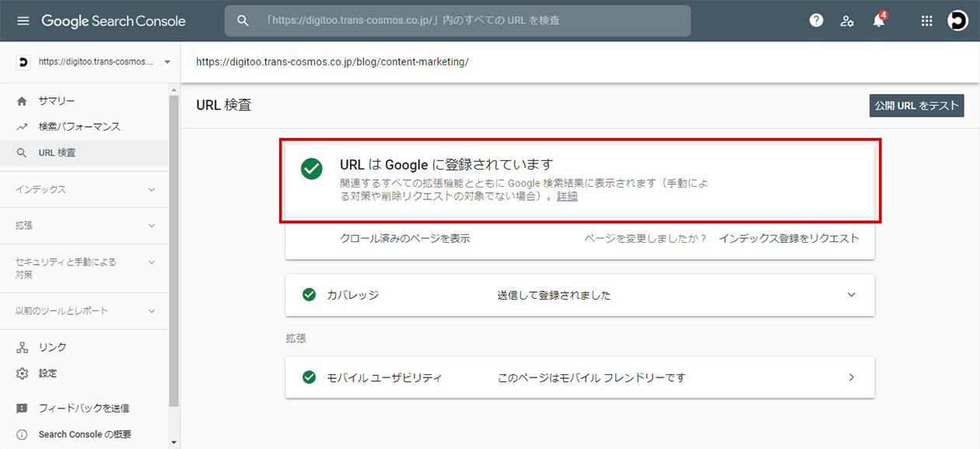Click the sitemap icon beside リンク

click(x=22, y=347)
